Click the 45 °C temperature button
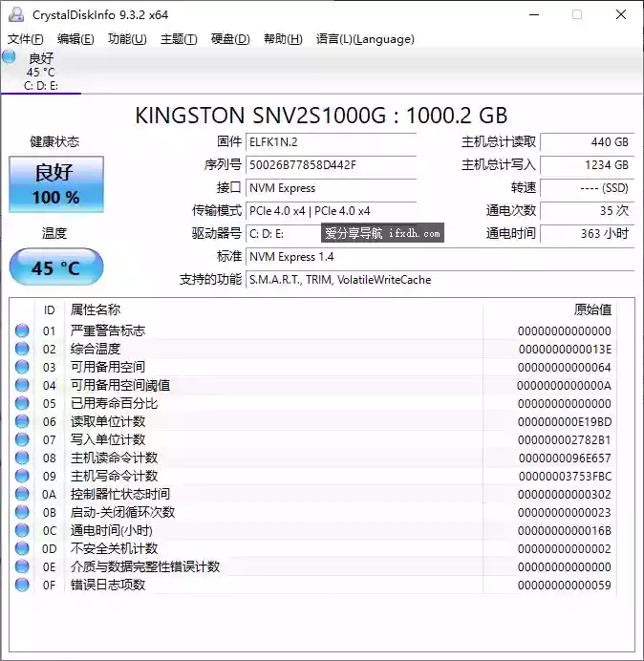Viewport: 644px width, 661px height. coord(56,267)
